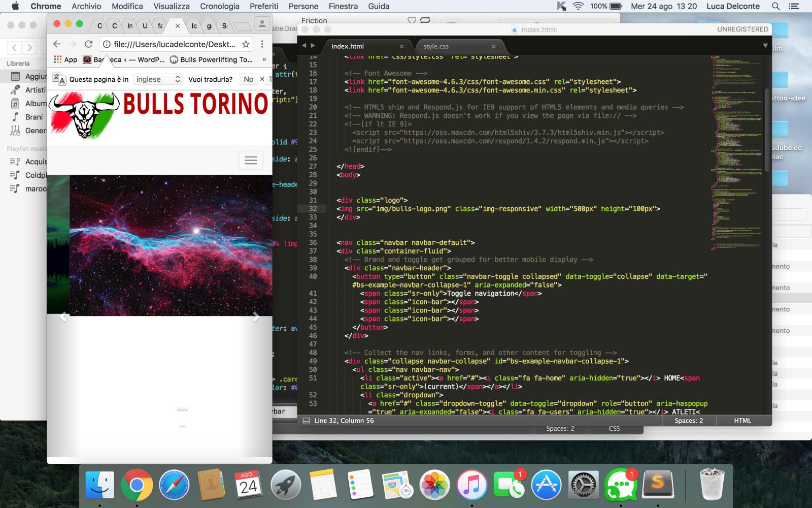Open the tab overflow dropdown in Sublime Text
812x508 pixels.
tap(765, 46)
